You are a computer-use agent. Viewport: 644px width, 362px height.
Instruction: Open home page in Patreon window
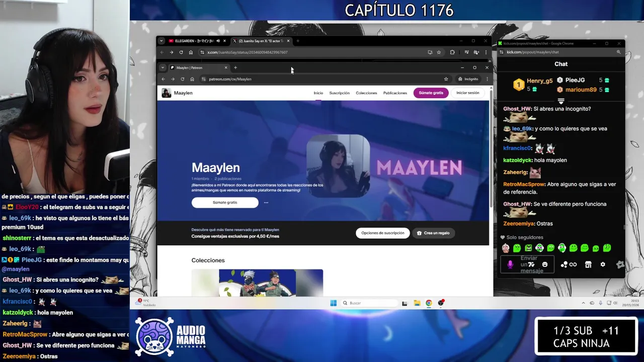tap(192, 79)
